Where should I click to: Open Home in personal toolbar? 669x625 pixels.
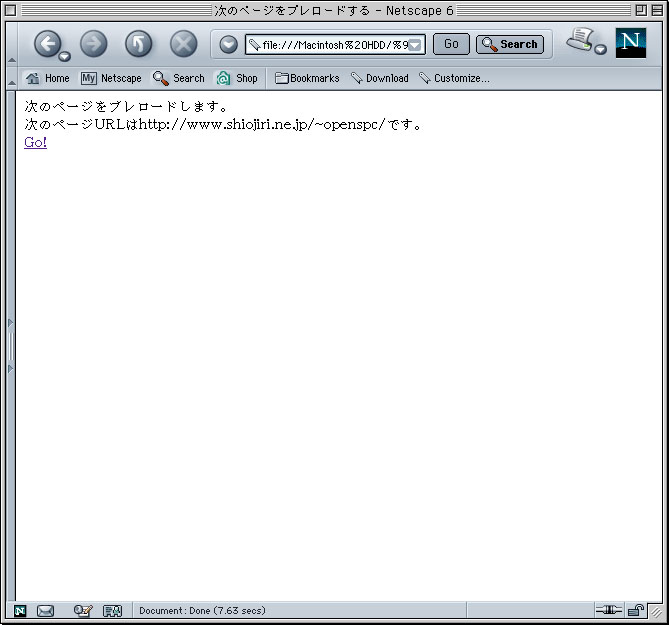(x=47, y=78)
